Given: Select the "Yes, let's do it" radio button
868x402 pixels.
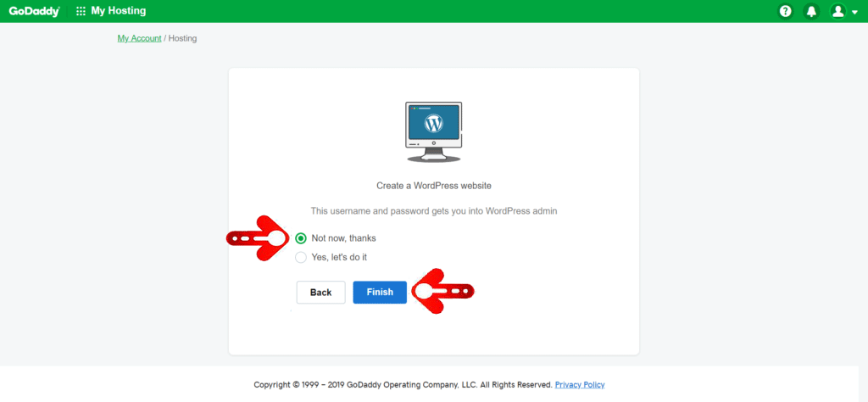Looking at the screenshot, I should pos(301,258).
